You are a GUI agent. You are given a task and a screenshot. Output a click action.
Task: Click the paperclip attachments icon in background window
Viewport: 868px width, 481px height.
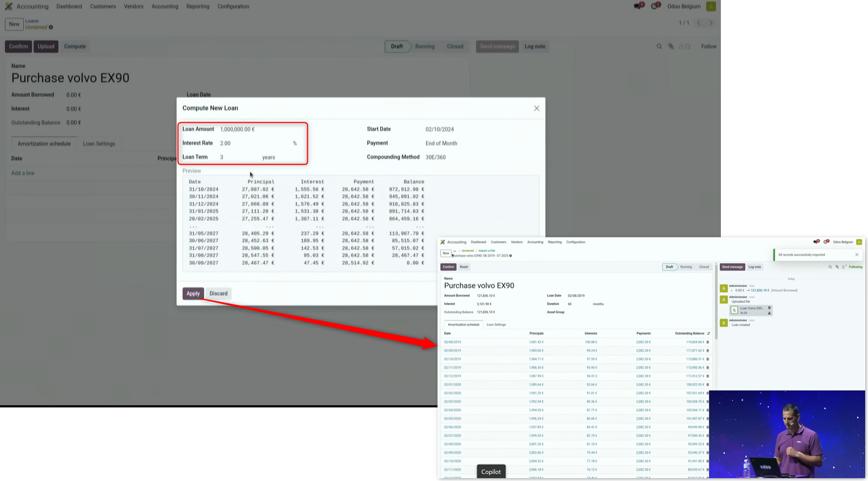pyautogui.click(x=671, y=46)
